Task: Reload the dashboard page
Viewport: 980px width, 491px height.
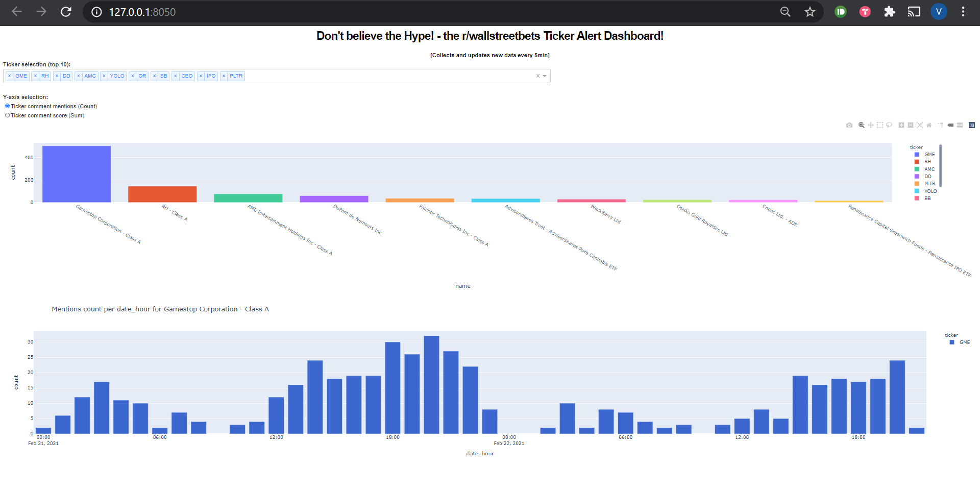Action: click(66, 12)
